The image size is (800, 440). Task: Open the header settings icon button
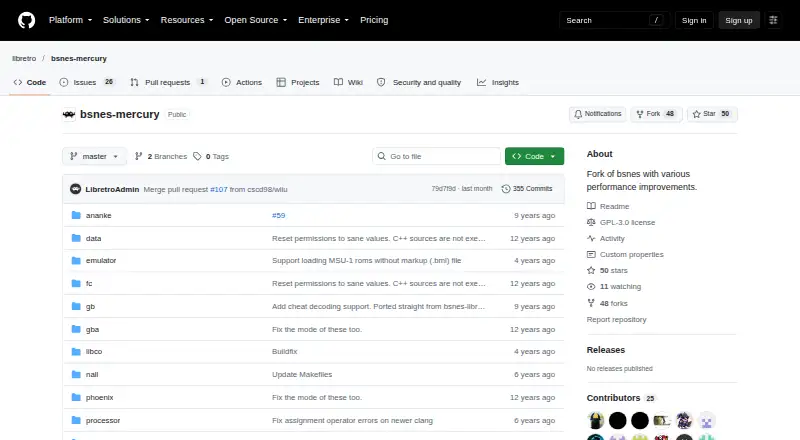[773, 20]
